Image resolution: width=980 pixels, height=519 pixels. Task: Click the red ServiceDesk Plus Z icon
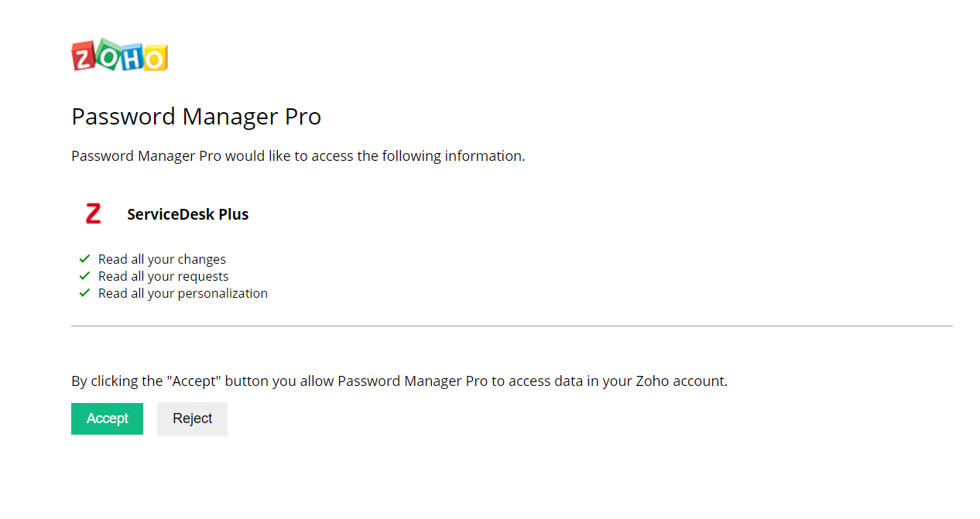coord(94,214)
